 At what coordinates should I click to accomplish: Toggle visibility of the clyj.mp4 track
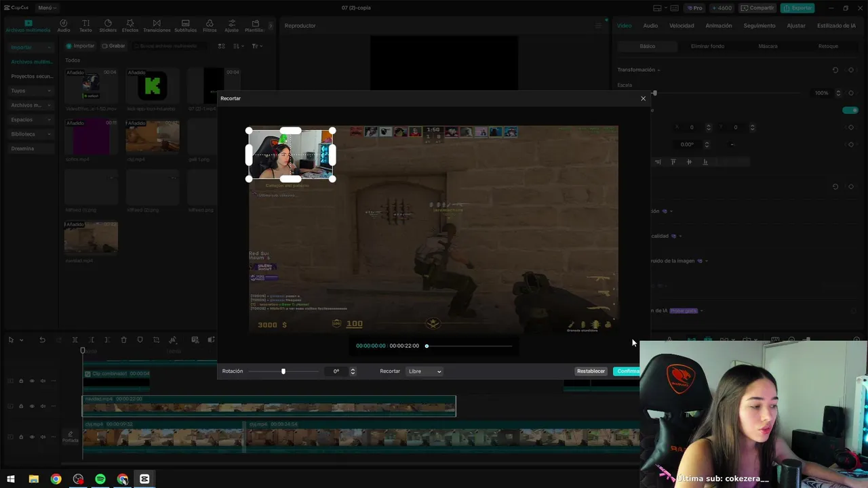tap(32, 437)
